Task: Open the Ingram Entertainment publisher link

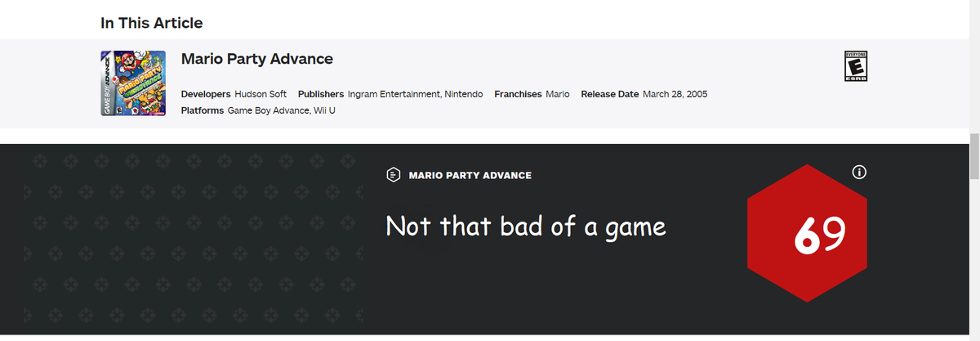Action: pyautogui.click(x=394, y=94)
